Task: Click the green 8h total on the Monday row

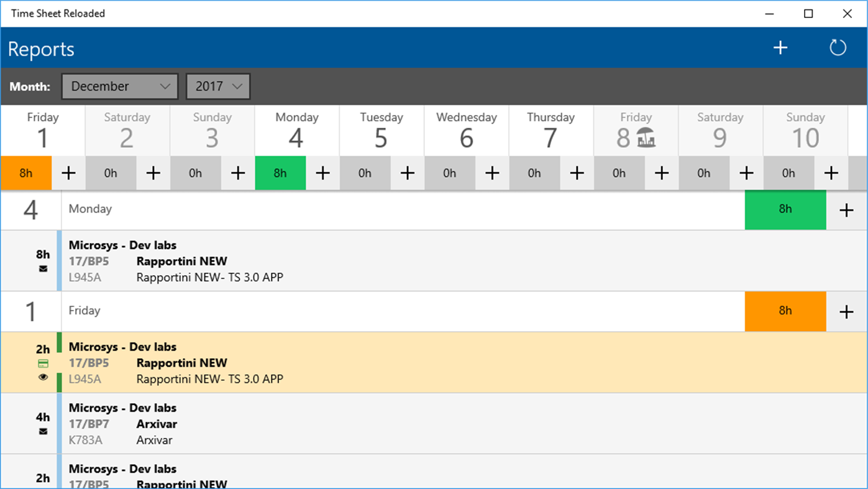Action: 785,209
